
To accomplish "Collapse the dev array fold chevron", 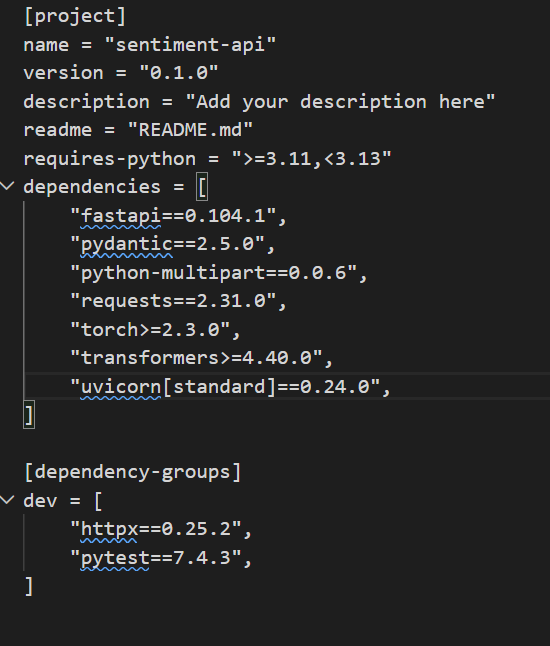I will pyautogui.click(x=7, y=500).
